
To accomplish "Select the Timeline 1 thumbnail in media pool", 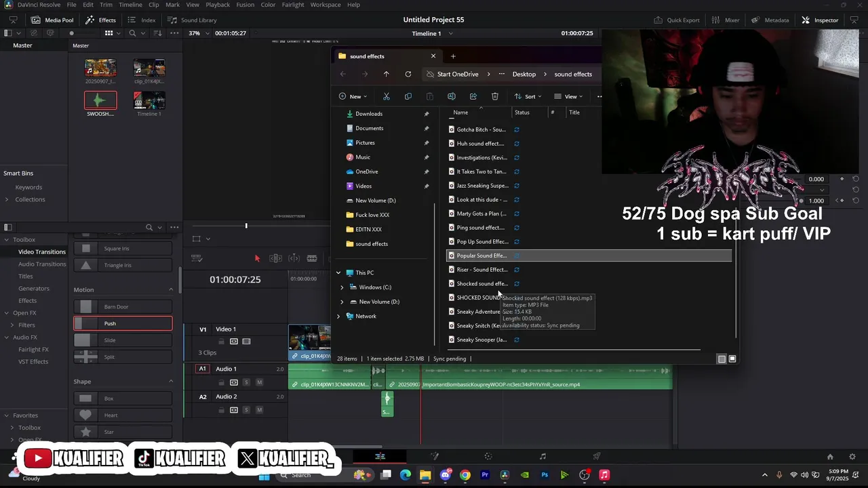I will tap(149, 100).
